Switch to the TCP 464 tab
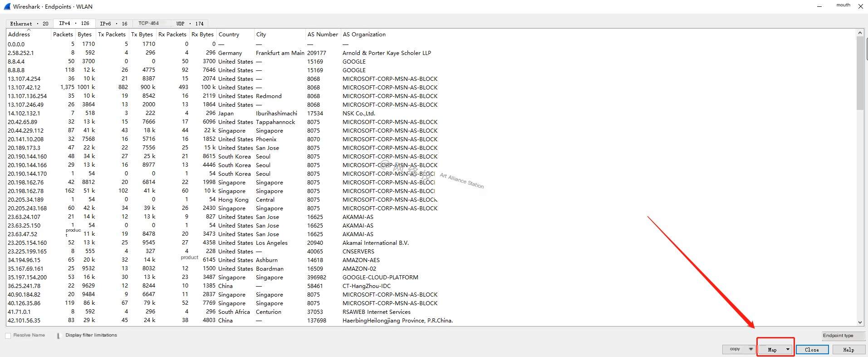 (149, 23)
